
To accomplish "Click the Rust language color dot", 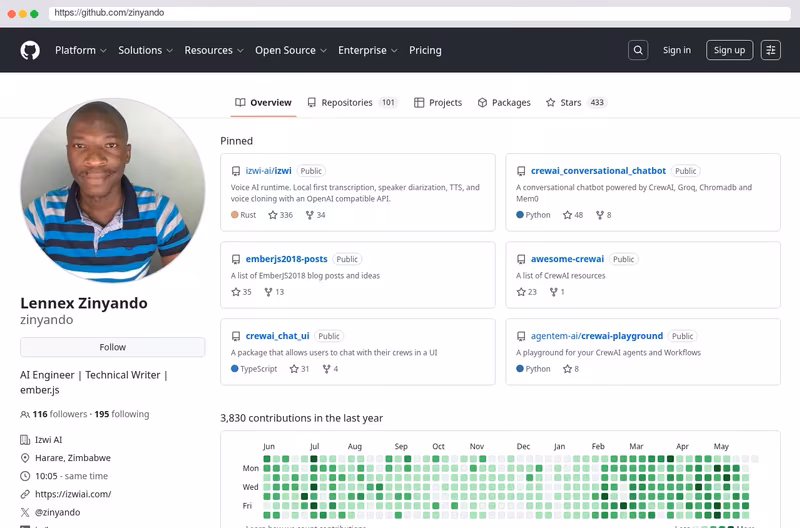I will tap(235, 215).
